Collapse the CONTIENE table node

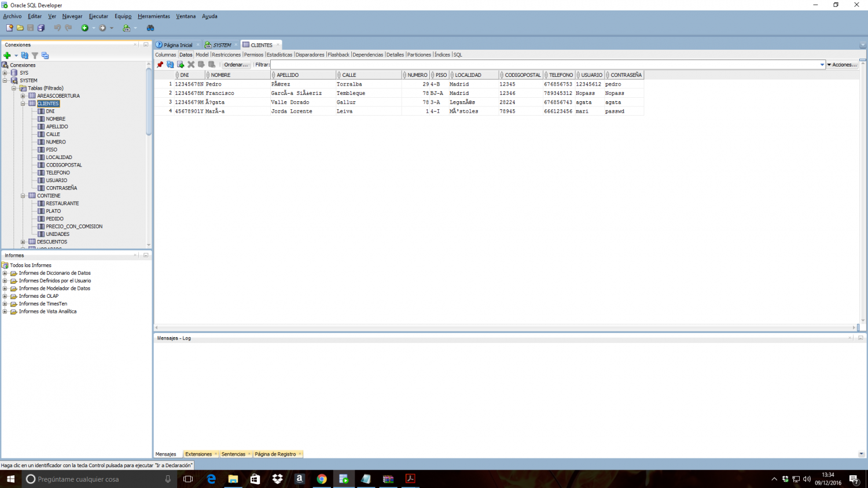pos(23,195)
